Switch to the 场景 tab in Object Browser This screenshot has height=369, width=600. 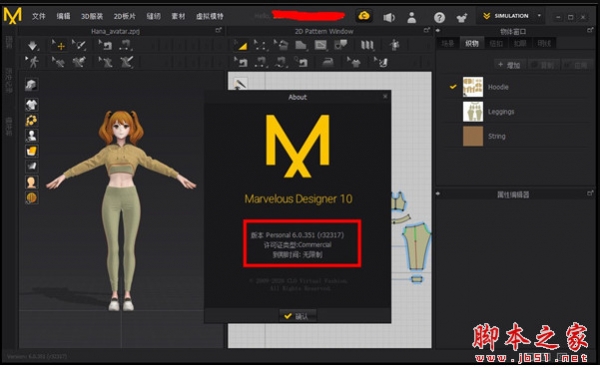[448, 43]
